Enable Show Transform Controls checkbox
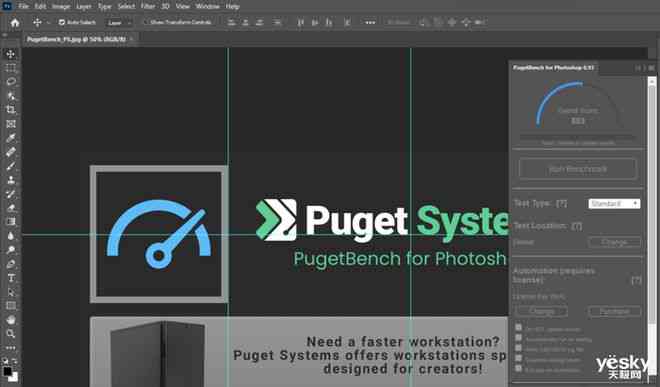660x387 pixels. [146, 22]
